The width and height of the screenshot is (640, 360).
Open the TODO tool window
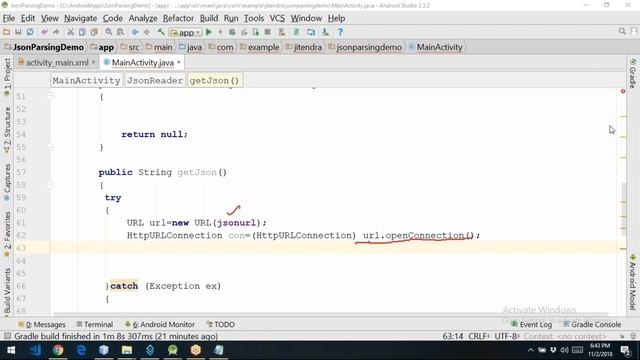tap(220, 324)
